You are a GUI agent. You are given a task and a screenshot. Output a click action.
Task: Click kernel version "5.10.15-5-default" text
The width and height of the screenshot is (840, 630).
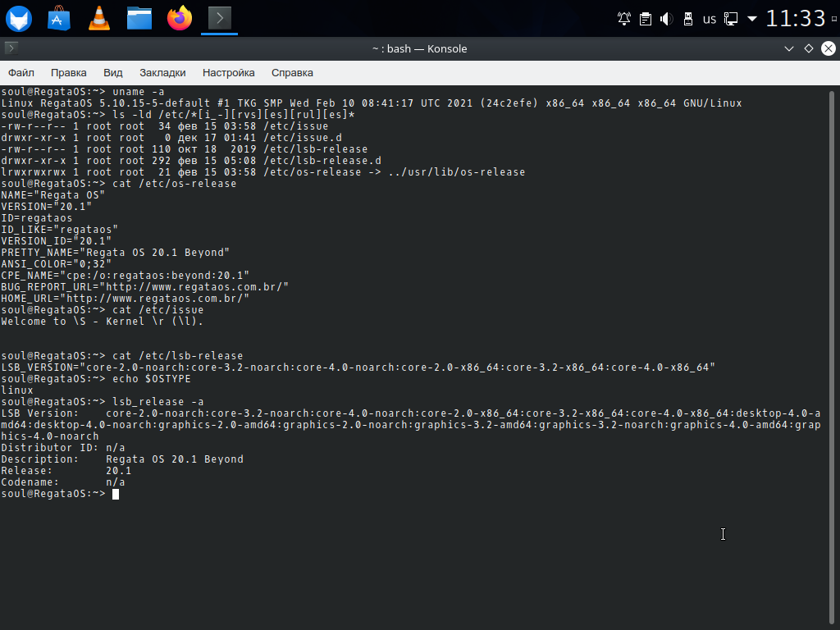coord(154,103)
